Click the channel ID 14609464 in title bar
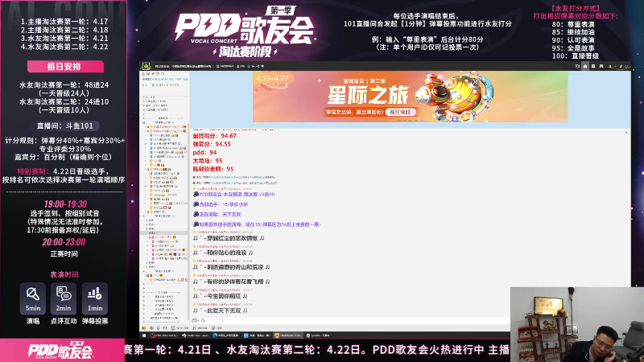 click(x=226, y=66)
